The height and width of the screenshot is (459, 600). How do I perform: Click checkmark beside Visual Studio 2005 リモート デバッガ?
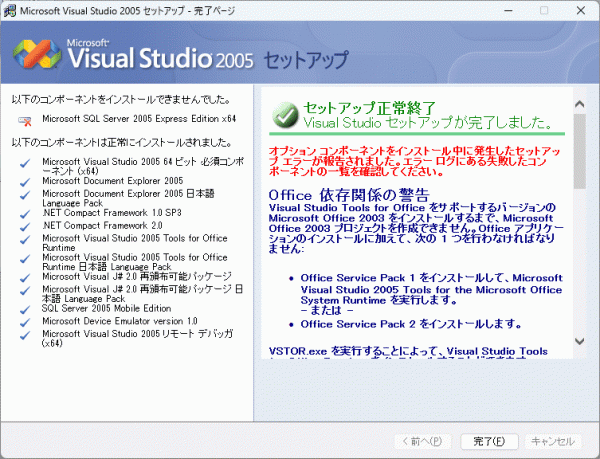click(x=25, y=335)
